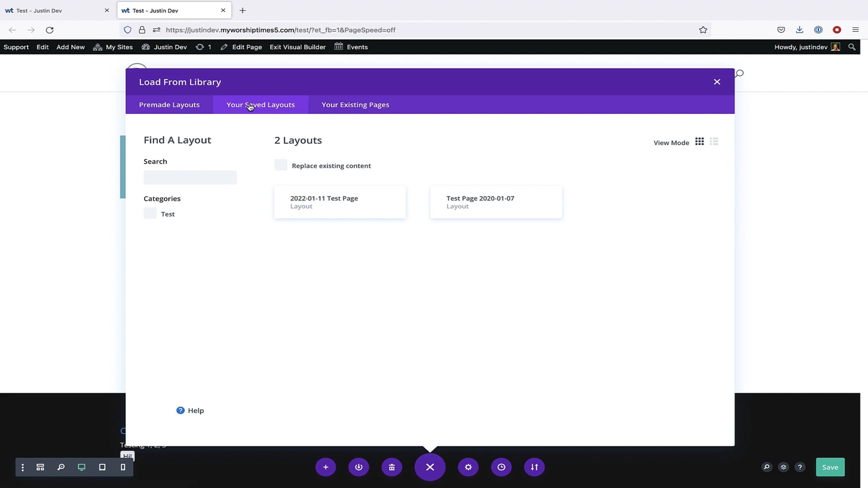This screenshot has width=868, height=488.
Task: Open page settings gear icon
Action: point(468,467)
